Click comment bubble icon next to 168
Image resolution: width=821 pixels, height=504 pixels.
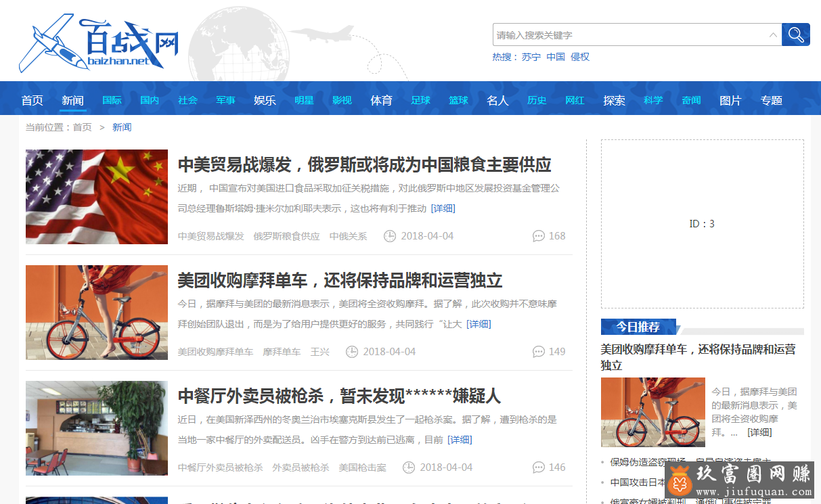click(x=539, y=236)
